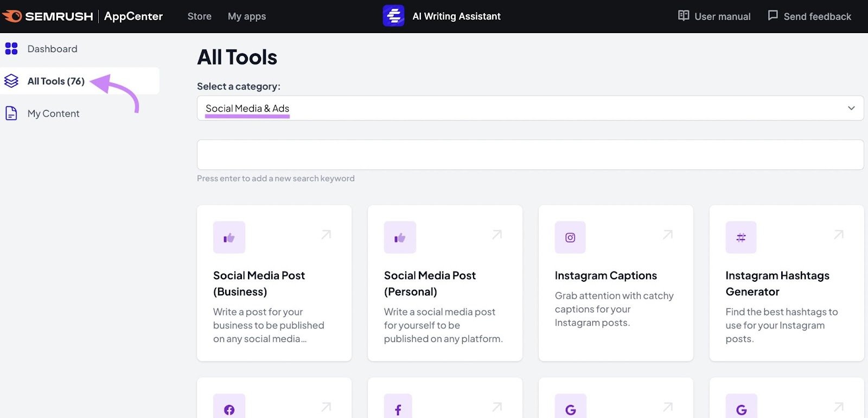Click the Instagram icon on Instagram Captions card

click(x=570, y=237)
